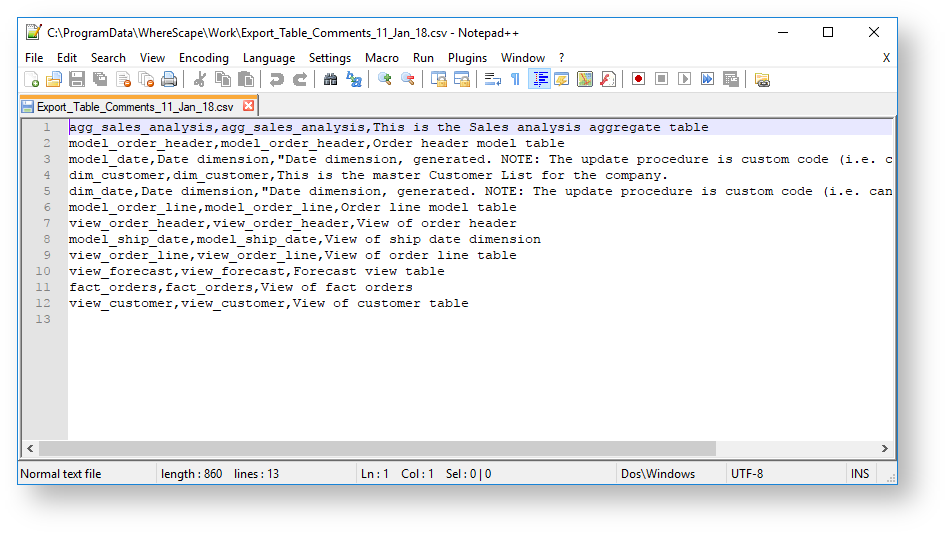
Task: Click the Cut scissors icon
Action: tap(200, 79)
